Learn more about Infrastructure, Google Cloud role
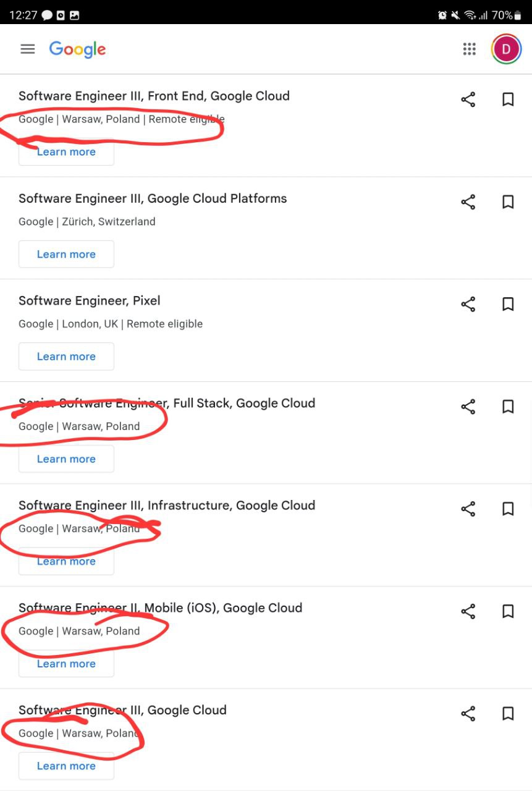Screen dimensions: 532x791 click(x=66, y=561)
